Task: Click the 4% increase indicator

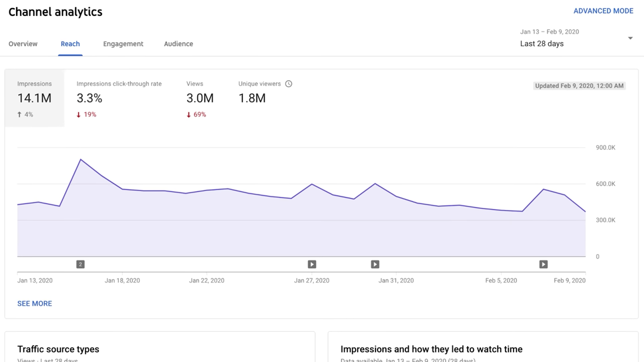Action: pos(25,115)
